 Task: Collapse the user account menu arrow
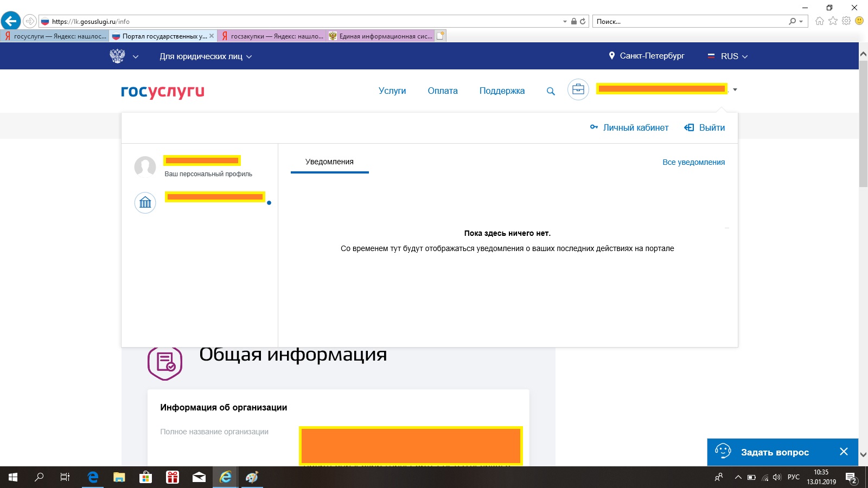pos(735,89)
